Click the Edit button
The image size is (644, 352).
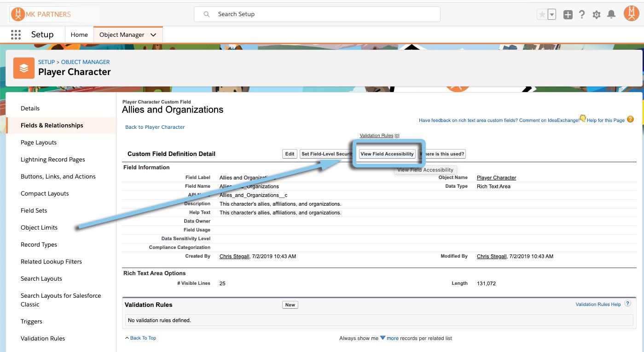290,154
